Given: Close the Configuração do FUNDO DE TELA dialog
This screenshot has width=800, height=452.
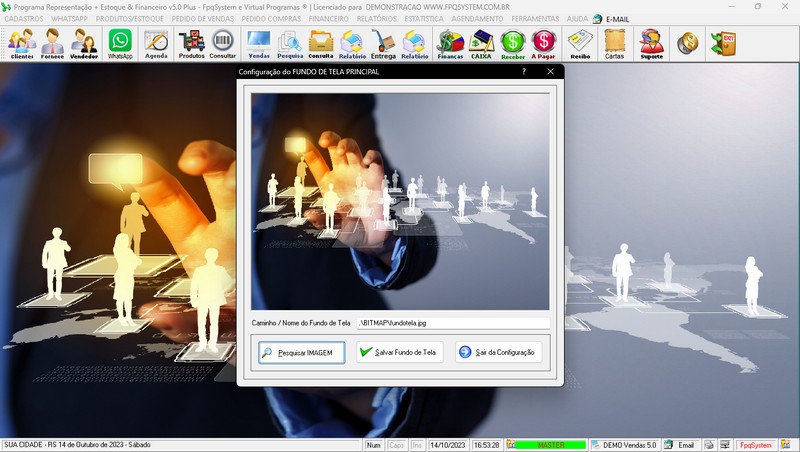Looking at the screenshot, I should pos(550,71).
